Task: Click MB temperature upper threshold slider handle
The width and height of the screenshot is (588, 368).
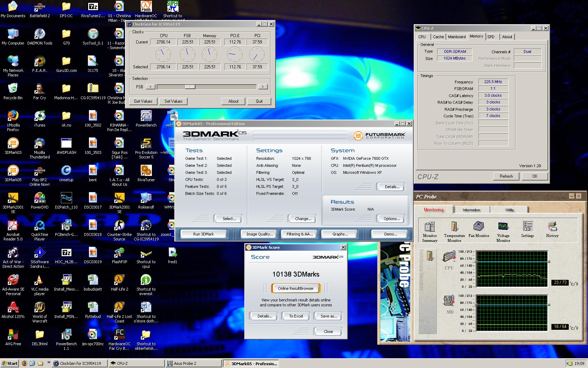Action: tap(549, 305)
